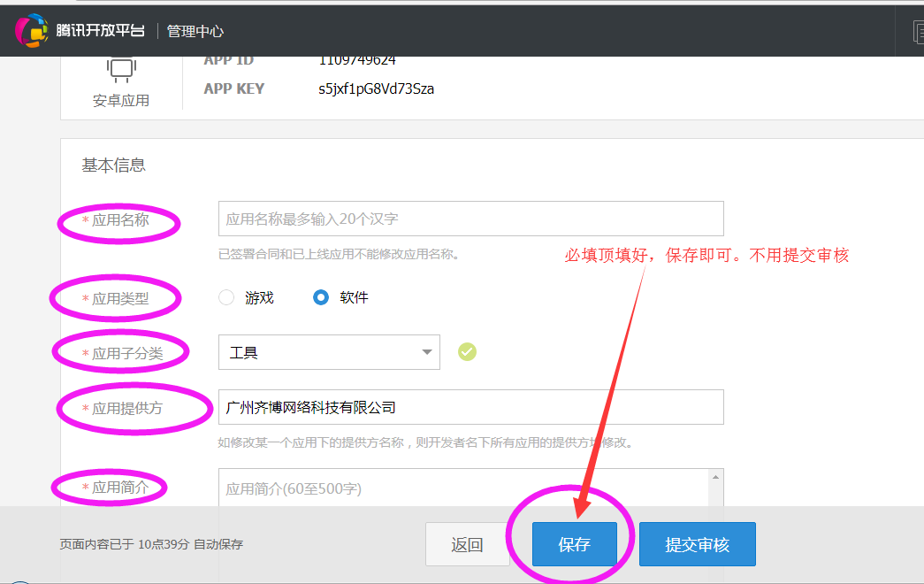This screenshot has width=924, height=584.
Task: Click the Tencent Open Platform logo
Action: click(x=32, y=31)
